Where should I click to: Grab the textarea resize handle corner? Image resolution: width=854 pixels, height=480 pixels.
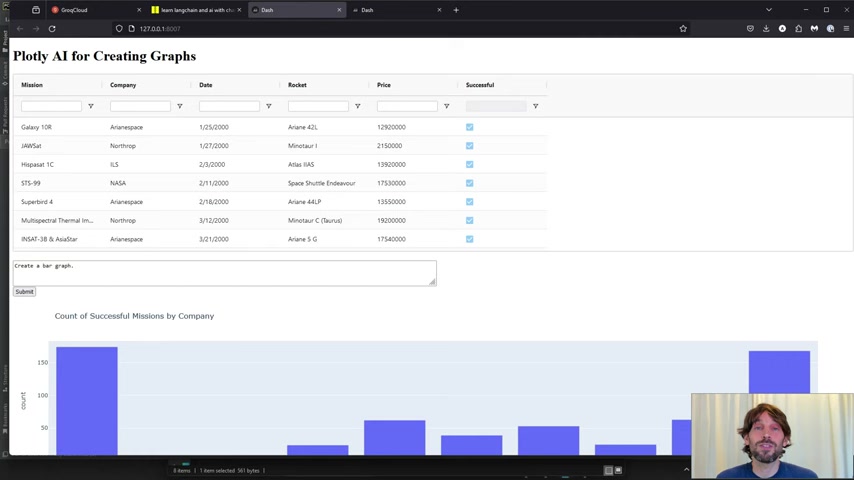(432, 282)
